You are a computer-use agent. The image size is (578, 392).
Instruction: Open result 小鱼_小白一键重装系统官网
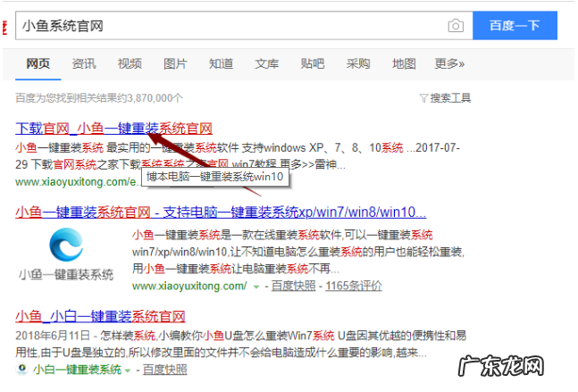pyautogui.click(x=100, y=316)
